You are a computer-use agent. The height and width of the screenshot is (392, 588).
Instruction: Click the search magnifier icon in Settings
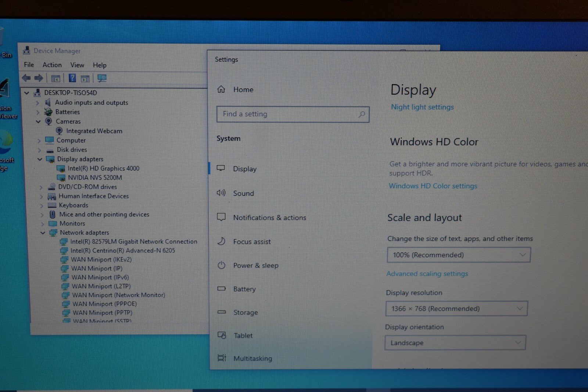(x=362, y=114)
